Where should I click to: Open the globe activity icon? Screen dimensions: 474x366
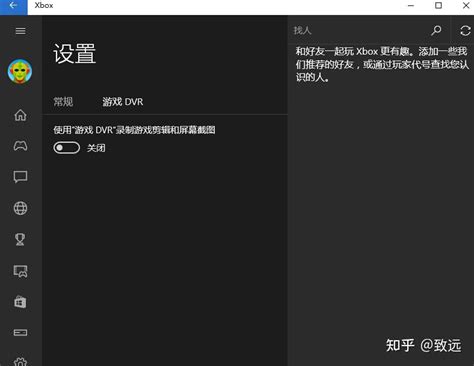click(x=20, y=208)
